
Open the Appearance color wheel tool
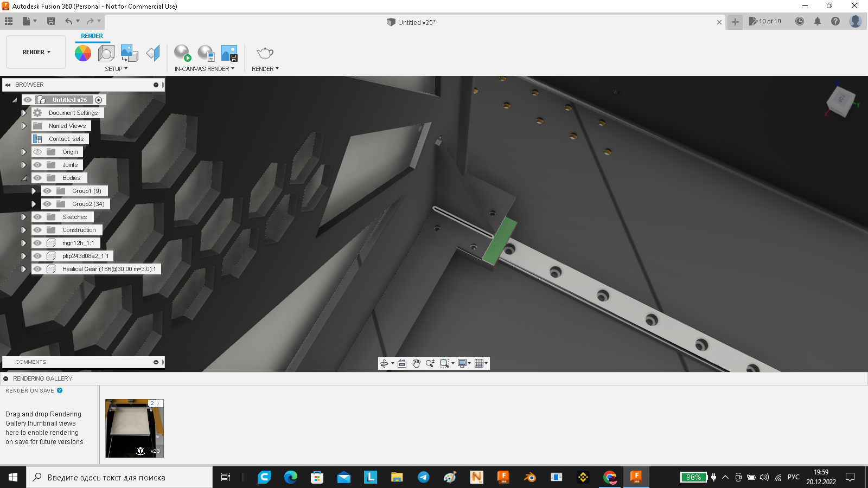coord(83,53)
